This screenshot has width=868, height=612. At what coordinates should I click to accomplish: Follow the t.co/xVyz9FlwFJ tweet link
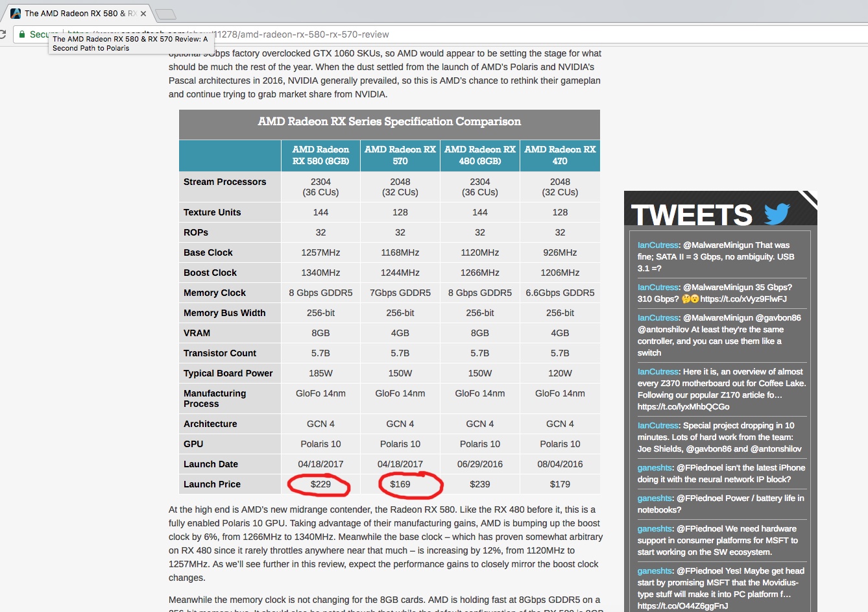coord(743,299)
